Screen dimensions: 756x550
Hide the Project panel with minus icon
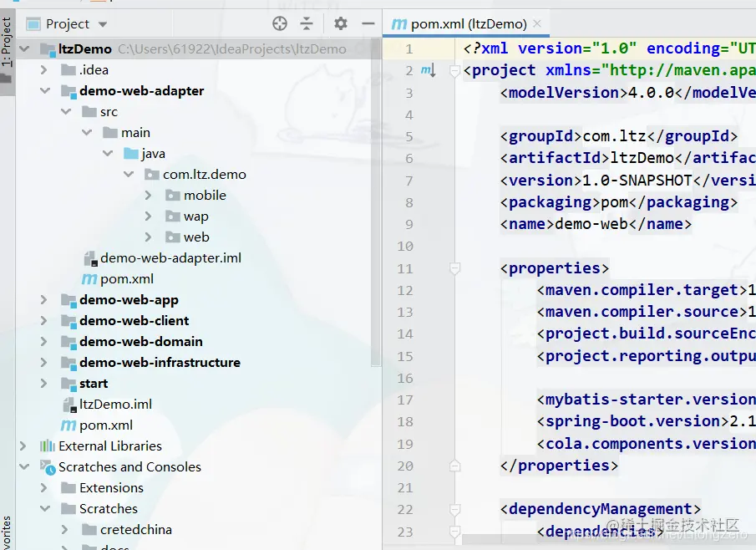pos(368,23)
